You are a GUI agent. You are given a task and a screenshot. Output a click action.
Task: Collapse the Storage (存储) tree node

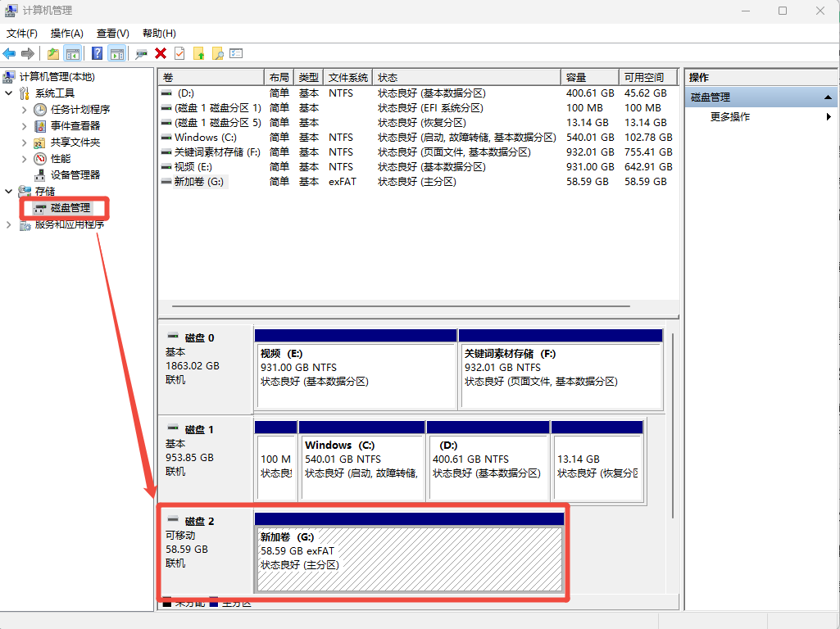pyautogui.click(x=9, y=191)
